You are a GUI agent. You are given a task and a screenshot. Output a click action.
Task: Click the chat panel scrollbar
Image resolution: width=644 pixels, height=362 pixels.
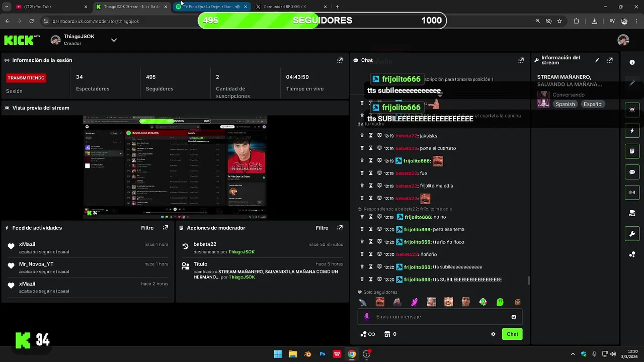(529, 281)
